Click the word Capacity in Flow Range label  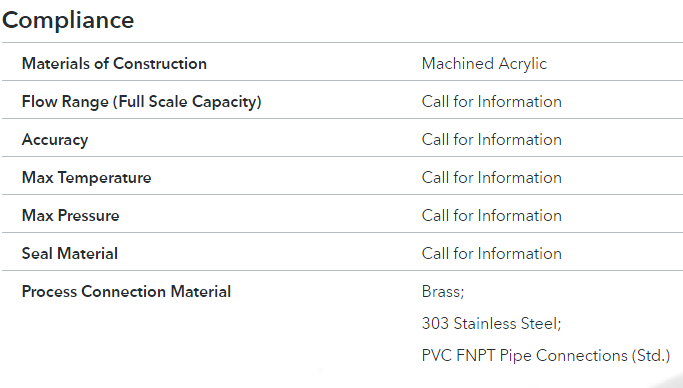[x=224, y=102]
